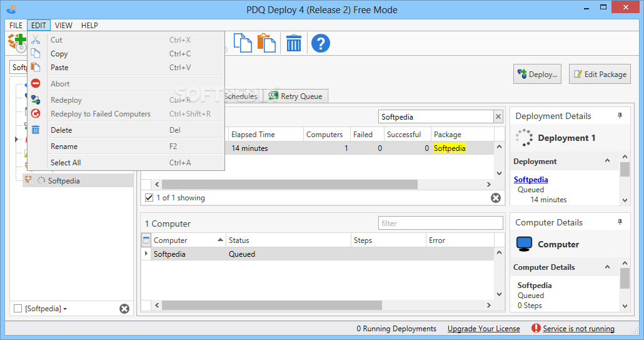Viewport: 644px width, 340px height.
Task: Click the Redeploy icon in Edit menu
Action: (x=36, y=100)
